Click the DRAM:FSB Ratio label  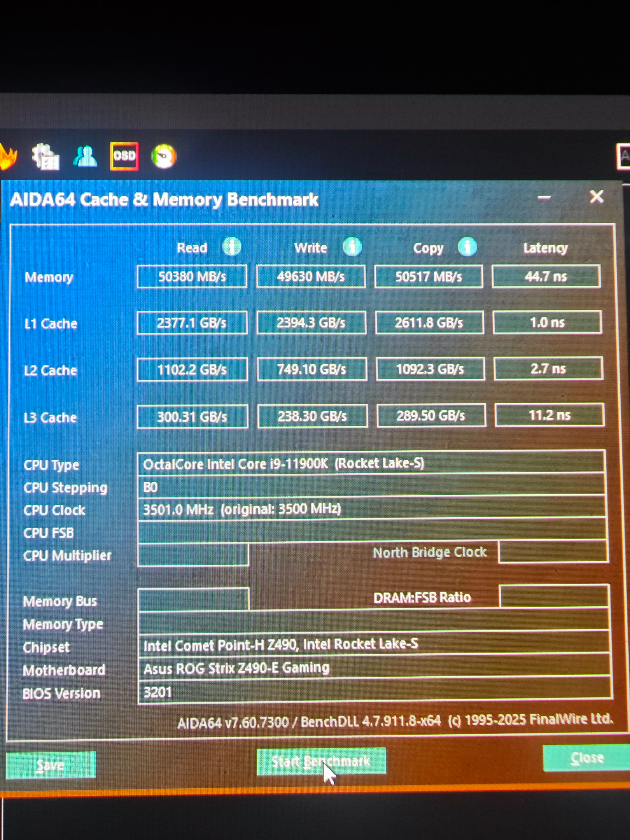tap(422, 597)
